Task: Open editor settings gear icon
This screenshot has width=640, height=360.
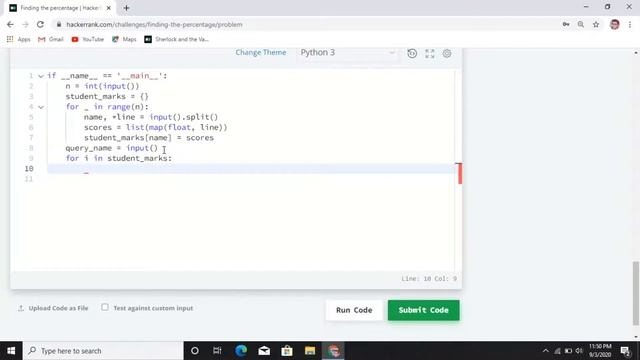Action: (x=447, y=53)
